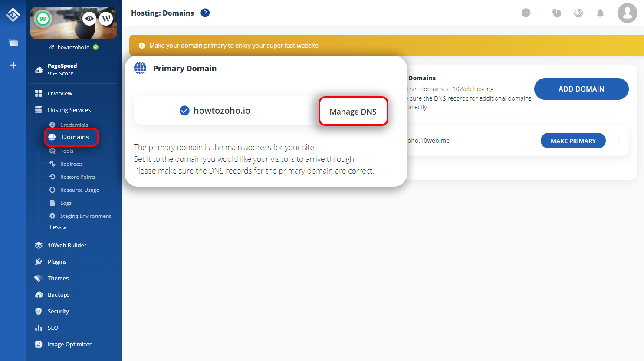Click the help question mark next to Hosting: Domains
The height and width of the screenshot is (361, 644).
click(x=205, y=13)
